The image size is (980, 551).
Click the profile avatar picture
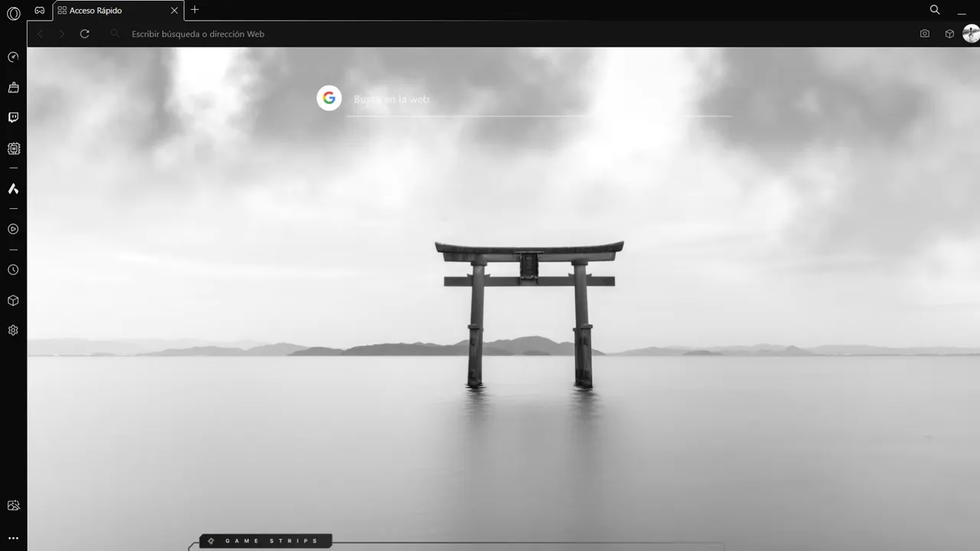969,34
